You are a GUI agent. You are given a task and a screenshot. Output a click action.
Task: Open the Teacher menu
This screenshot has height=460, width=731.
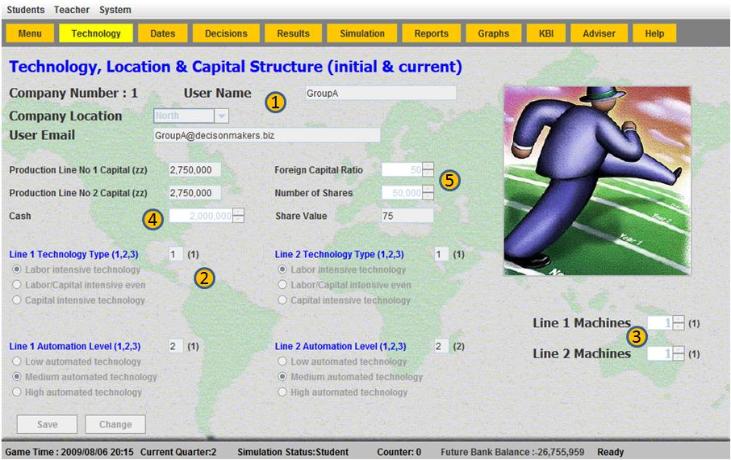pos(71,9)
